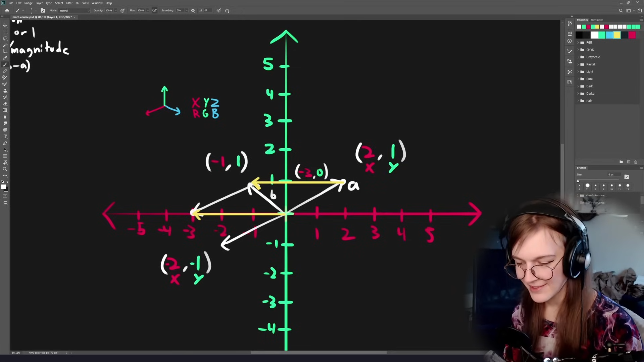
Task: Select the Clone Stamp tool
Action: (5, 91)
